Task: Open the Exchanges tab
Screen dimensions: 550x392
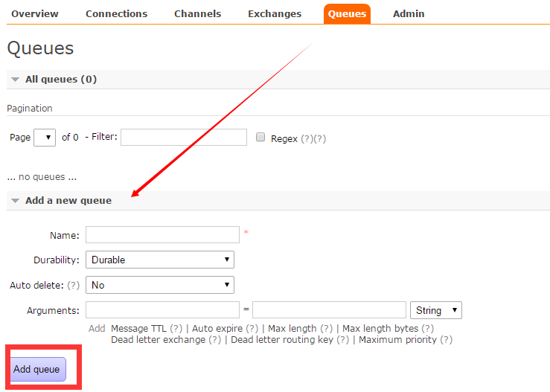Action: click(275, 13)
